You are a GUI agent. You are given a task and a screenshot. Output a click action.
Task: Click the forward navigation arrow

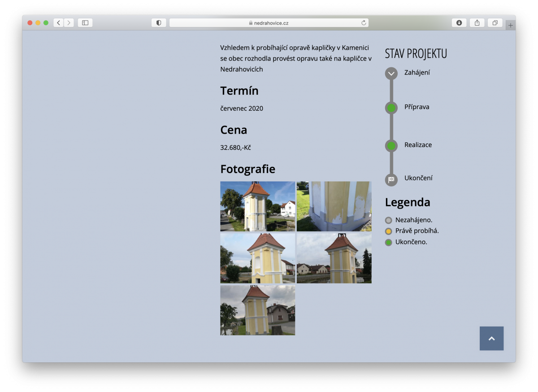click(69, 22)
